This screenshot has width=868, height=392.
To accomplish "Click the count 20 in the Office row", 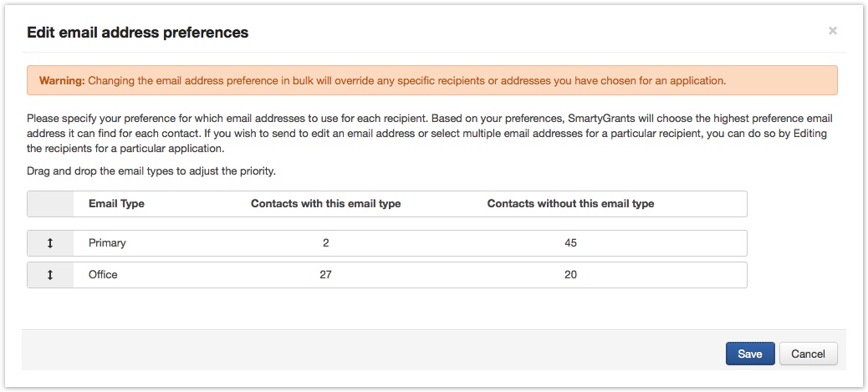I will coord(570,275).
